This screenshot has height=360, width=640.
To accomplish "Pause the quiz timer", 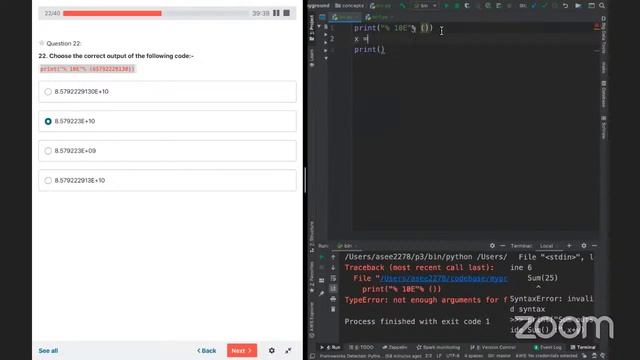I will pos(276,13).
